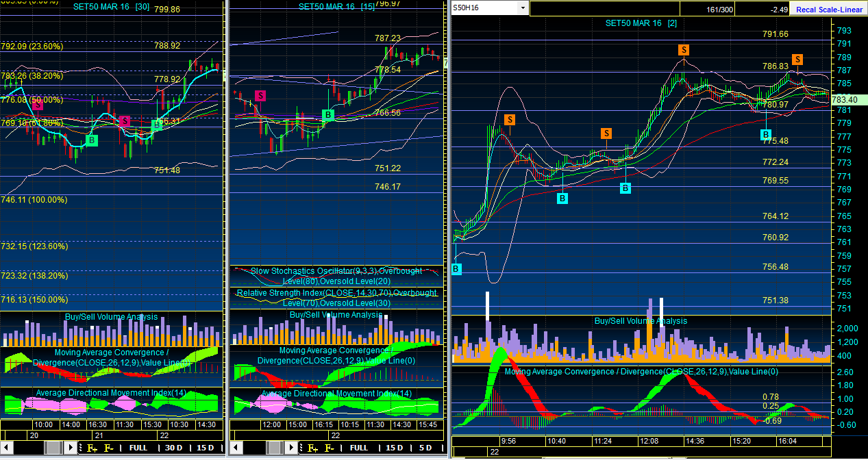Click the 775.48 price level label
The width and height of the screenshot is (868, 460).
776,141
